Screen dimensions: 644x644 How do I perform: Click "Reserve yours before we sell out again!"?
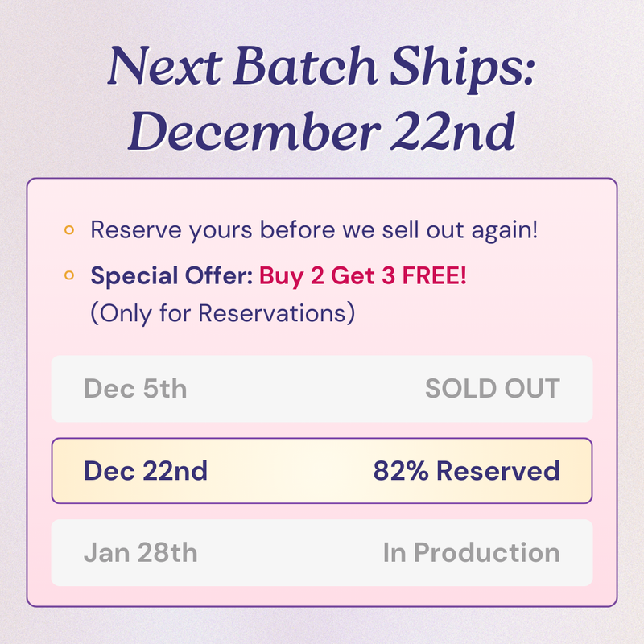pyautogui.click(x=314, y=230)
